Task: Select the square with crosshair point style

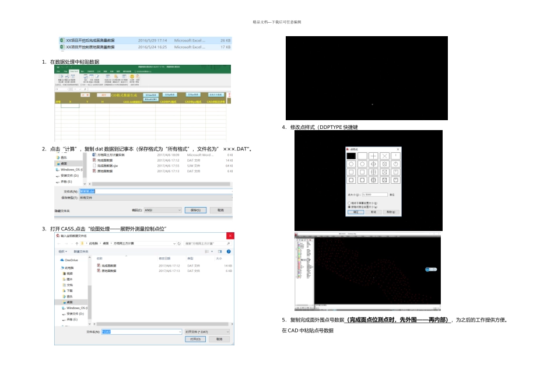Action: pos(373,172)
